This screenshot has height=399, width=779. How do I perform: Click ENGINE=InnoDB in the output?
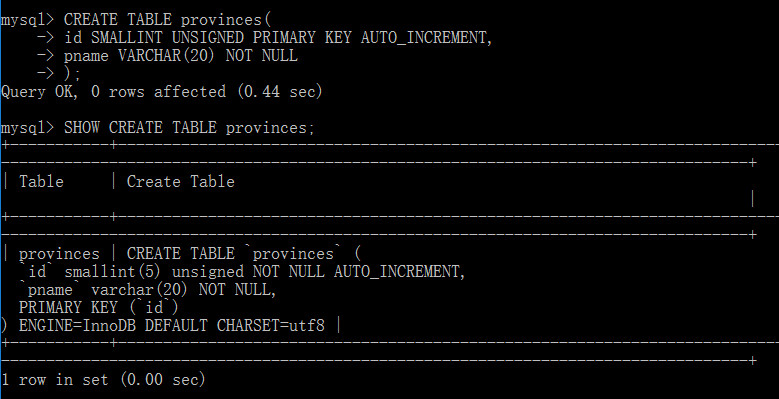tap(77, 326)
